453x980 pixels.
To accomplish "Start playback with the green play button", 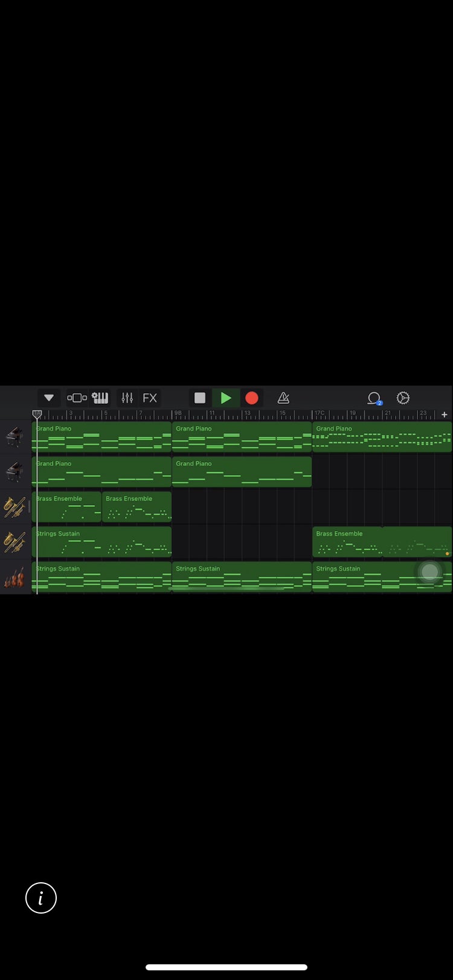I will 226,398.
